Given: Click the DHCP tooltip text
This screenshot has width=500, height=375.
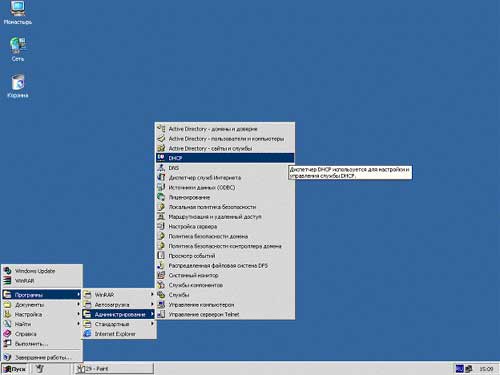Looking at the screenshot, I should pos(350,173).
